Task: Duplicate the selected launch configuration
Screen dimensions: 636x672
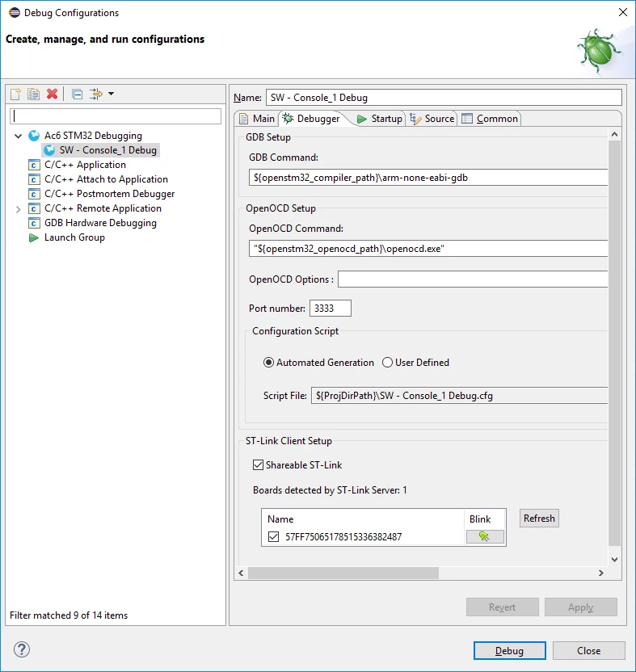Action: pos(33,94)
